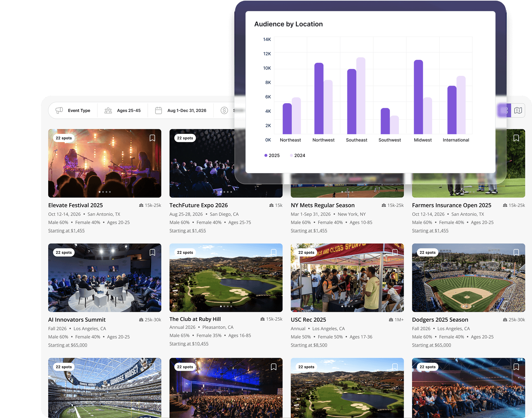Viewport: 532px width, 418px height.
Task: Click the dollar sign budget filter icon
Action: [x=224, y=111]
